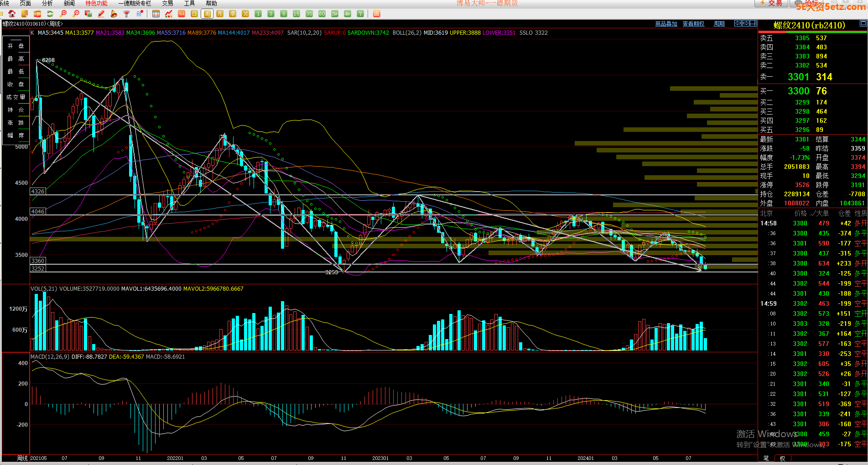
Task: Click the 3360 price level label
Action: (x=38, y=261)
